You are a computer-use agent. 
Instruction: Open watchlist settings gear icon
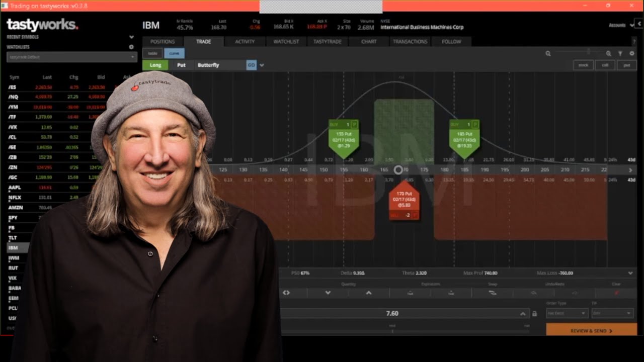coord(131,47)
